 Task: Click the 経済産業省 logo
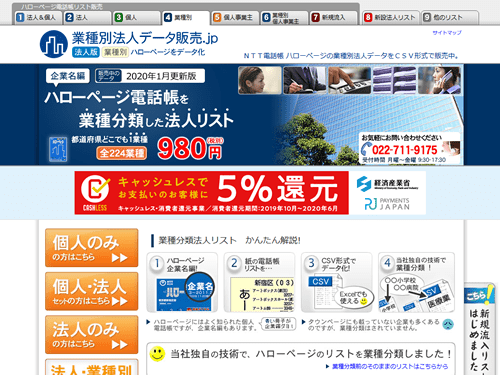387,183
